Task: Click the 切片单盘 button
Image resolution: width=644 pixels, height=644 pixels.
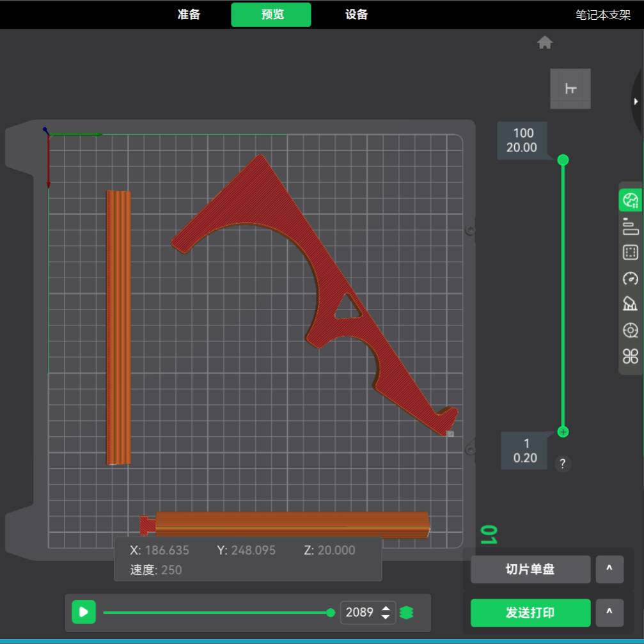Action: (x=530, y=569)
